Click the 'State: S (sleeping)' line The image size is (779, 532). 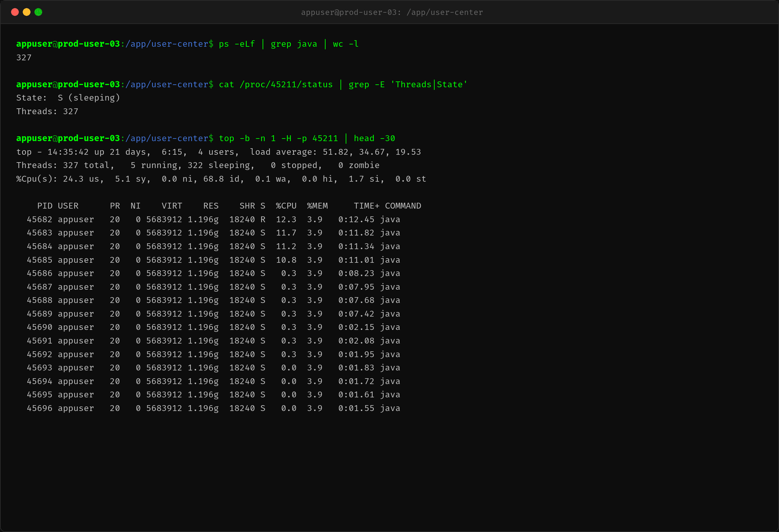tap(68, 98)
